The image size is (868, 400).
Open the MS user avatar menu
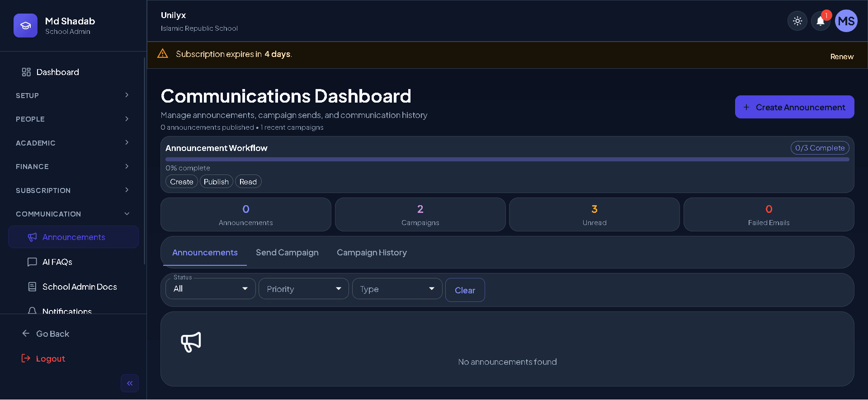846,21
